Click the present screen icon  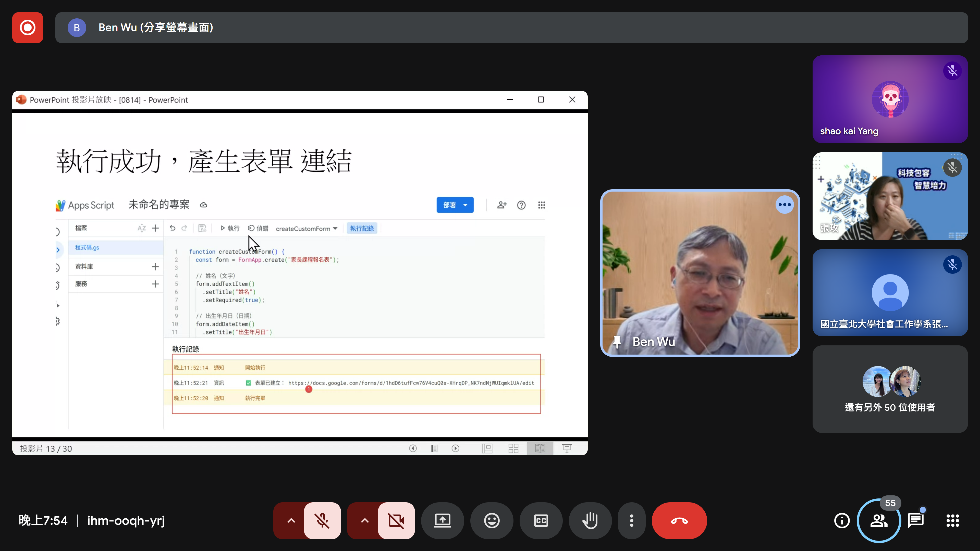(x=443, y=521)
